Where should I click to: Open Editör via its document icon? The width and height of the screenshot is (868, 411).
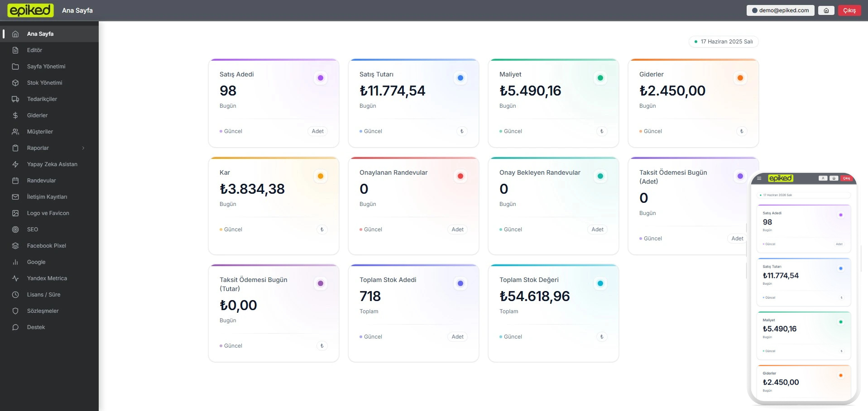pos(15,50)
